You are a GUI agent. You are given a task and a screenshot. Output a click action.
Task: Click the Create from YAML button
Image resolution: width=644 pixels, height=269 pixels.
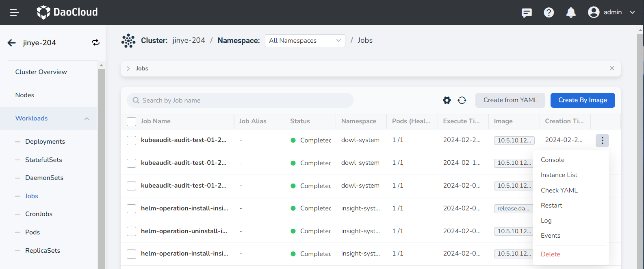[510, 101]
